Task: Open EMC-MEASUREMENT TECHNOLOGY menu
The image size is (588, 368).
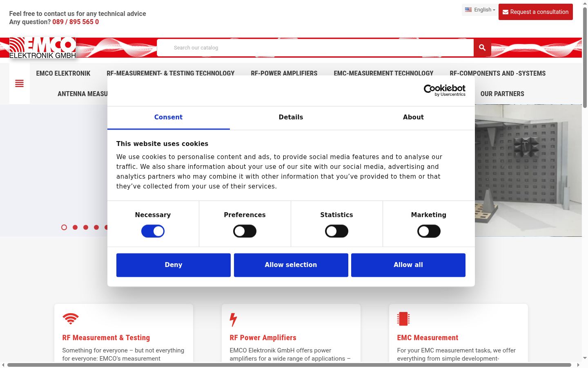Action: [383, 74]
